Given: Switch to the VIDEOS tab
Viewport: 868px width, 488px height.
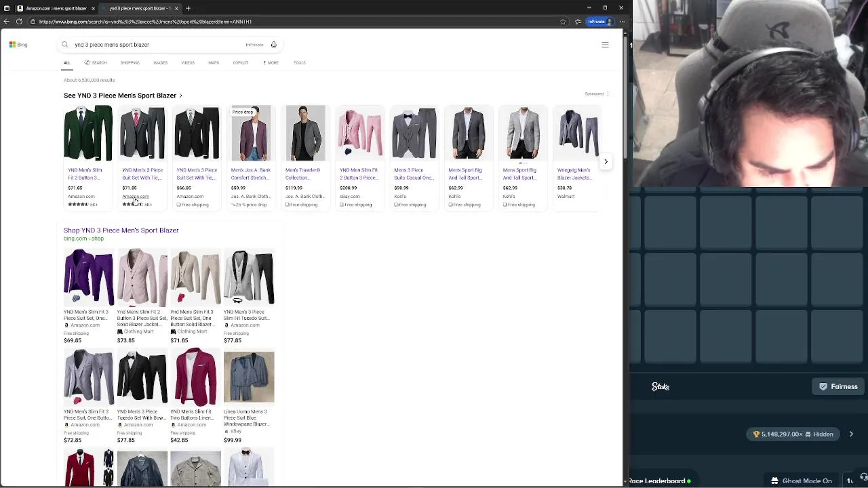Looking at the screenshot, I should tap(188, 63).
